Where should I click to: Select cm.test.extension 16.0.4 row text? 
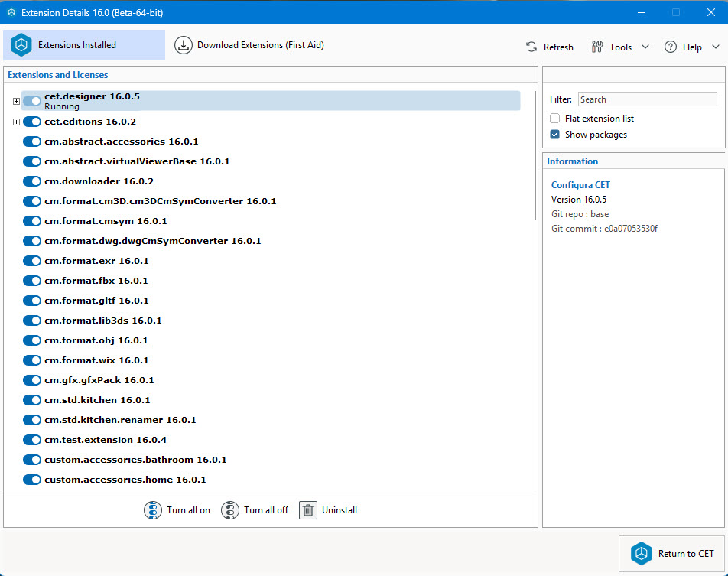[x=106, y=440]
